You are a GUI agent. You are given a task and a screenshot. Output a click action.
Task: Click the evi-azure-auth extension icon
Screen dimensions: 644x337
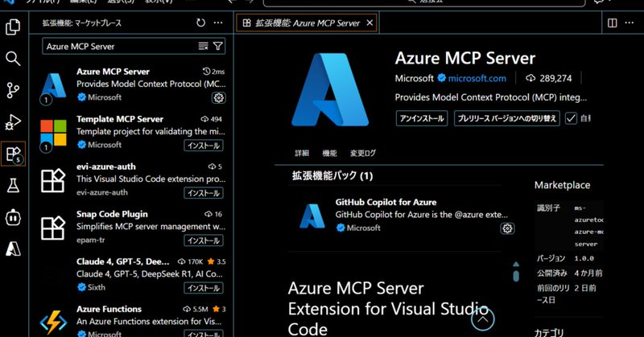point(53,181)
